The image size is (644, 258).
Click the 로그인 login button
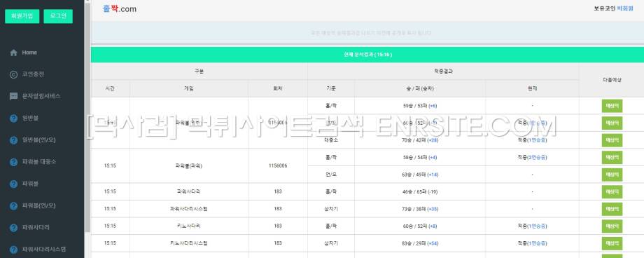[x=58, y=16]
